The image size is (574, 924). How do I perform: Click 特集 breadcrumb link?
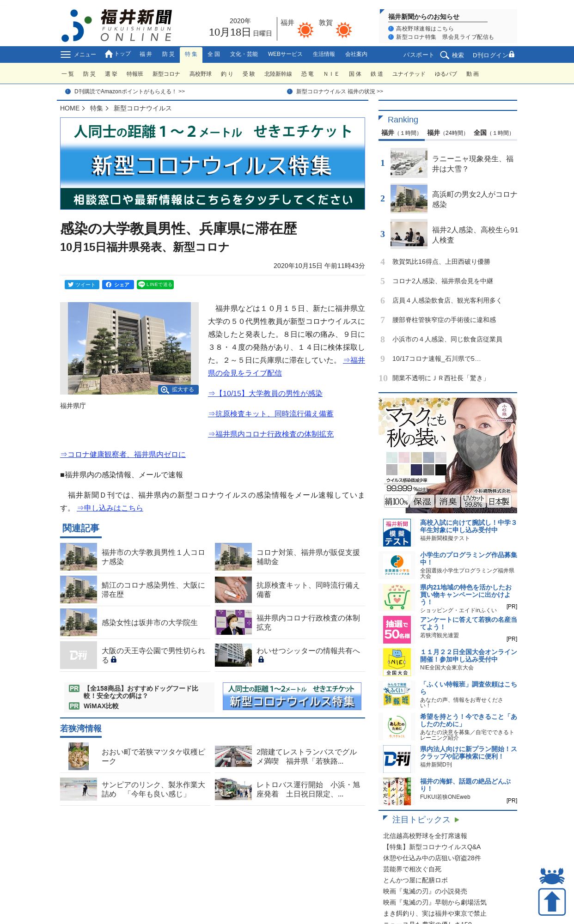(x=97, y=108)
